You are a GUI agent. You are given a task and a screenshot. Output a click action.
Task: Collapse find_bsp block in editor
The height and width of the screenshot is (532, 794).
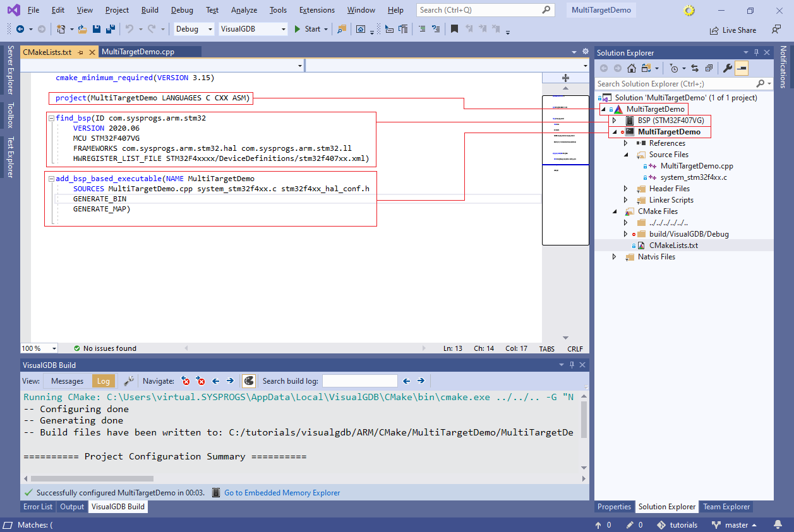pyautogui.click(x=52, y=118)
